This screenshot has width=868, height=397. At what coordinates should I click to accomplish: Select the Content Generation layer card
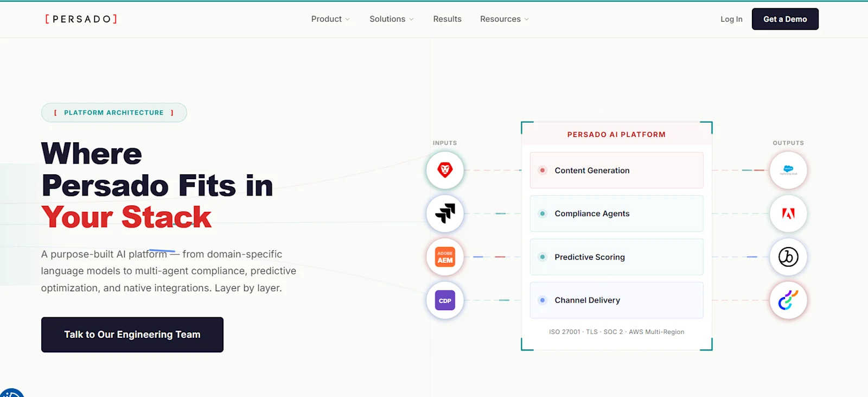pos(616,170)
